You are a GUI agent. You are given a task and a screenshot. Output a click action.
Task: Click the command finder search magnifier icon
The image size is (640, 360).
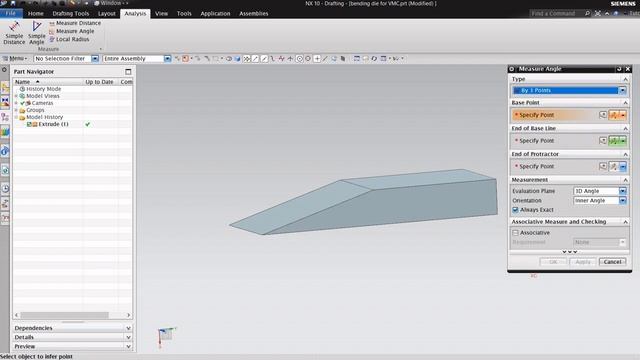click(587, 13)
